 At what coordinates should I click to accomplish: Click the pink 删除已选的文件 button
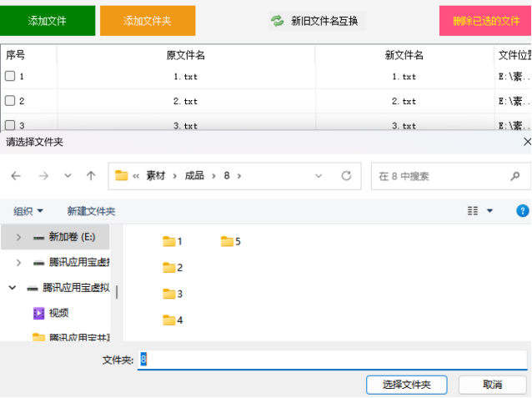coord(485,21)
